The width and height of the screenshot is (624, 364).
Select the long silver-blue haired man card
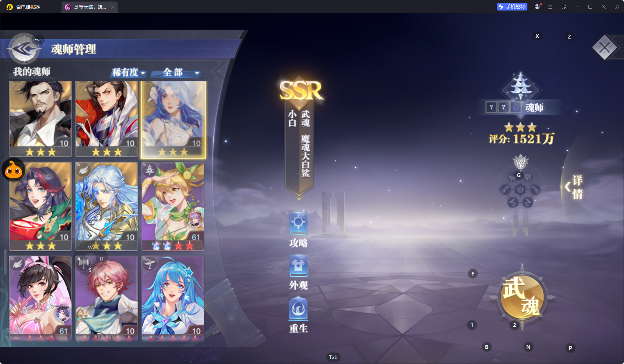click(x=106, y=206)
